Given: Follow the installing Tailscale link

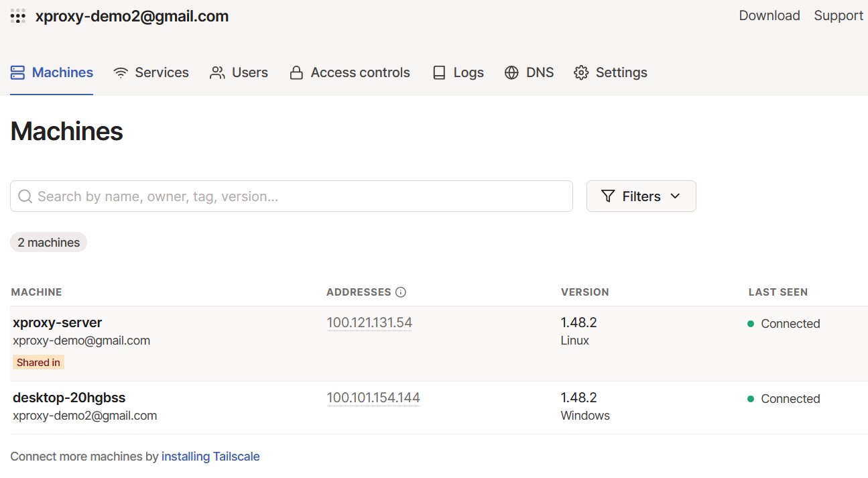Looking at the screenshot, I should pos(210,457).
